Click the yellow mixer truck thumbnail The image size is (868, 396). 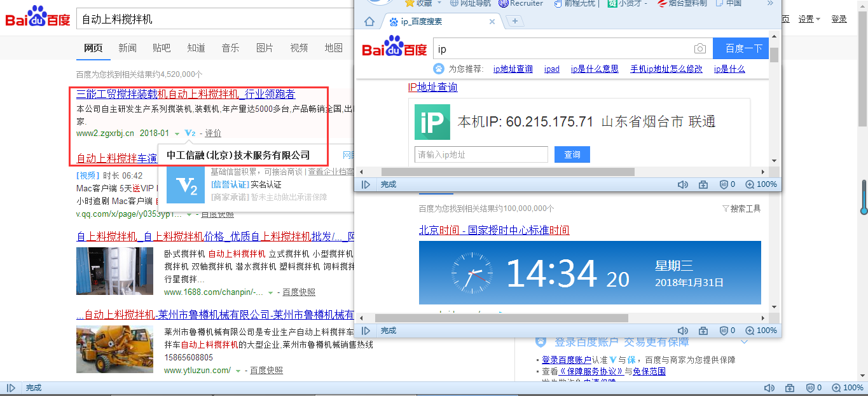114,350
